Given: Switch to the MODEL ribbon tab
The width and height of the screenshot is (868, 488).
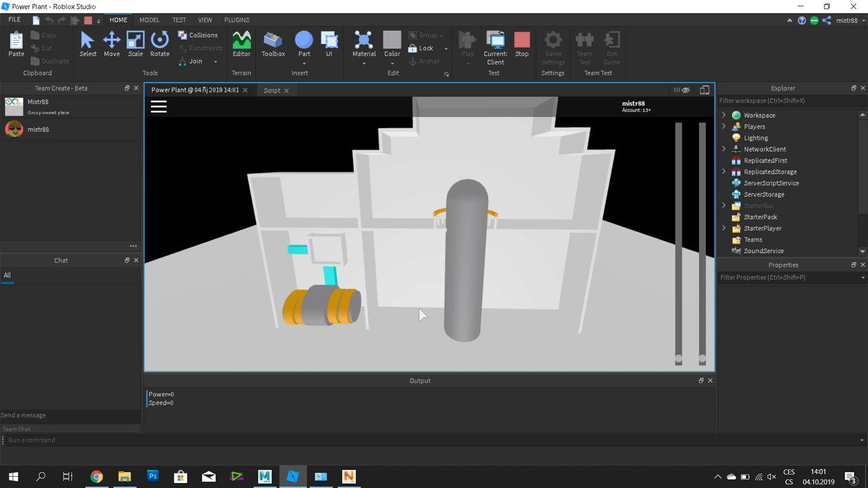Looking at the screenshot, I should coord(149,20).
